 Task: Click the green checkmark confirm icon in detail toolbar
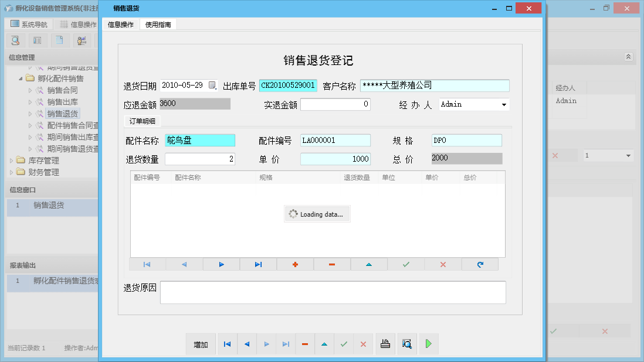tap(406, 264)
